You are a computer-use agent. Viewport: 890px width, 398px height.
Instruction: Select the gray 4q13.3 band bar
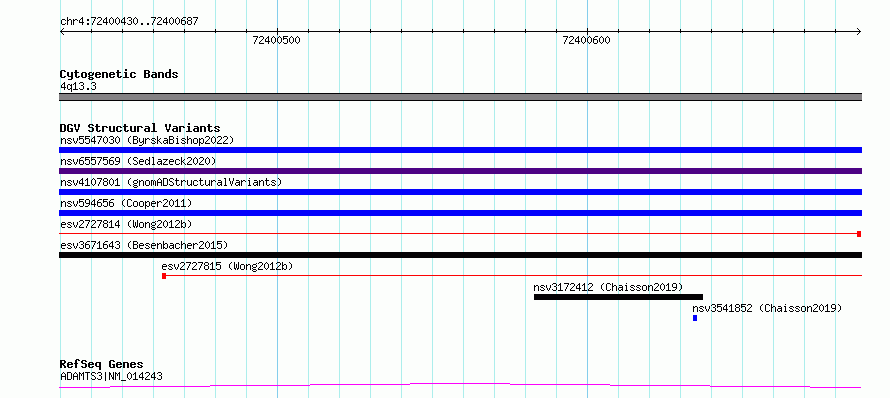coord(460,97)
